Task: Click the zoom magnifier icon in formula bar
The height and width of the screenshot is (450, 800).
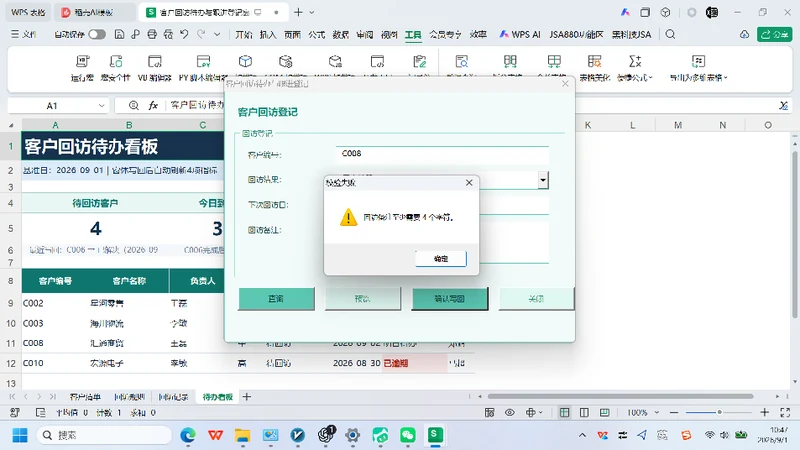Action: coord(134,106)
